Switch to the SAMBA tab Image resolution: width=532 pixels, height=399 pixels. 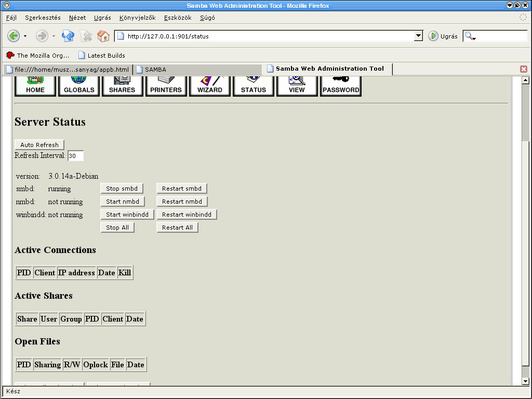click(197, 70)
